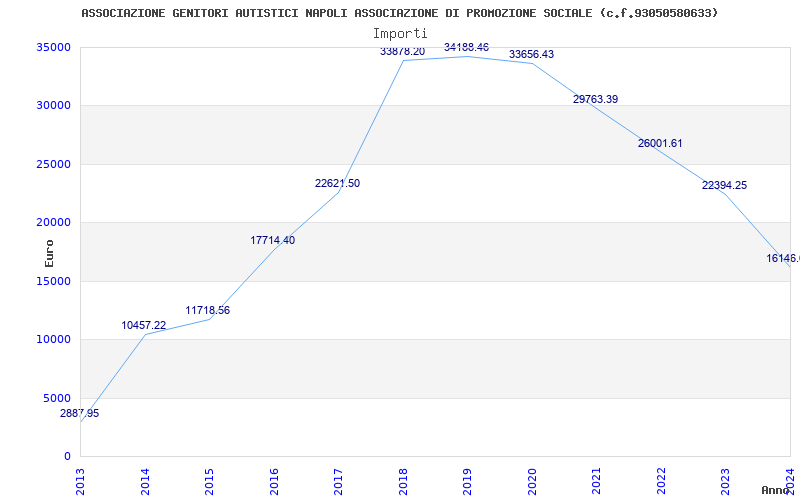Click the 'Euro' y-axis title
Image resolution: width=800 pixels, height=500 pixels.
[49, 254]
